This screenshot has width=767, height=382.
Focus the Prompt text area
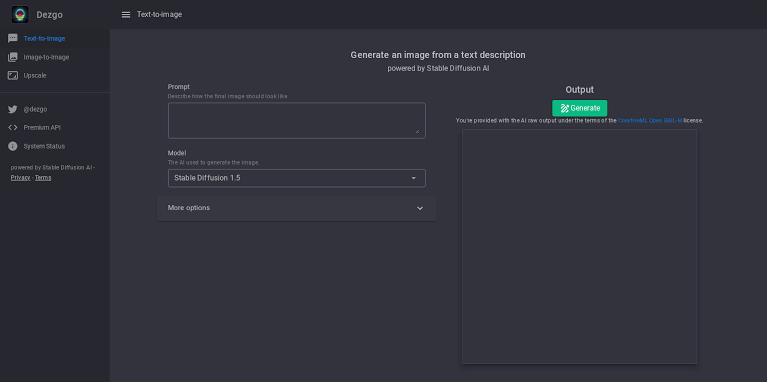pyautogui.click(x=297, y=120)
